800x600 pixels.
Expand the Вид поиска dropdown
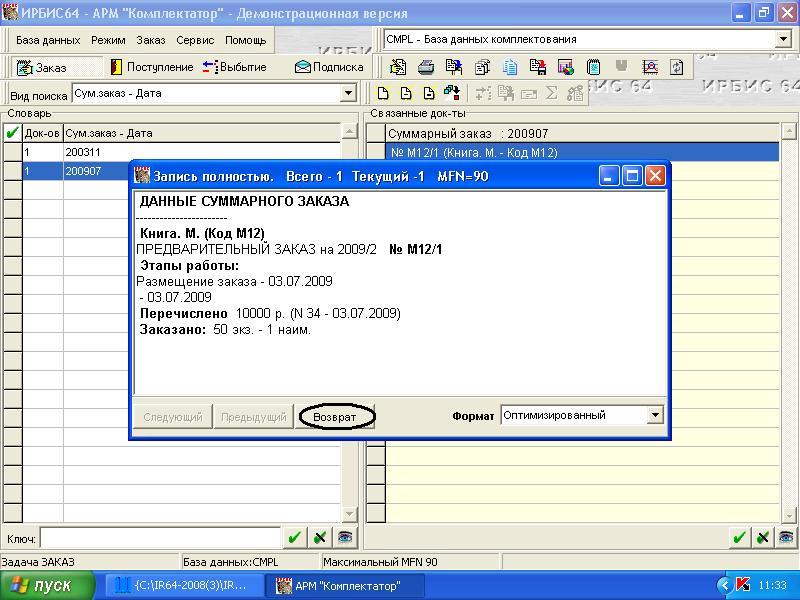pyautogui.click(x=348, y=94)
